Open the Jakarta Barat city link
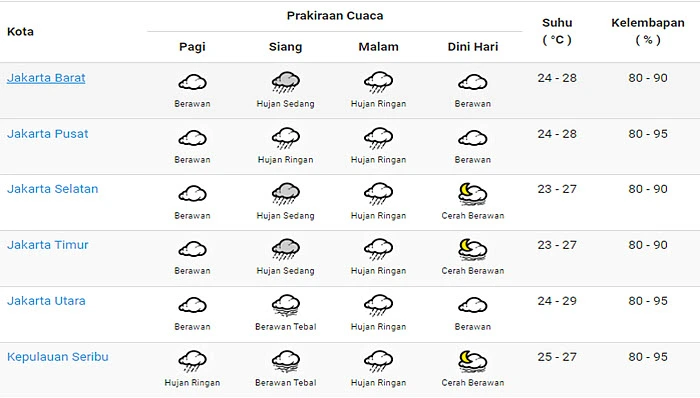This screenshot has width=700, height=398. click(46, 78)
